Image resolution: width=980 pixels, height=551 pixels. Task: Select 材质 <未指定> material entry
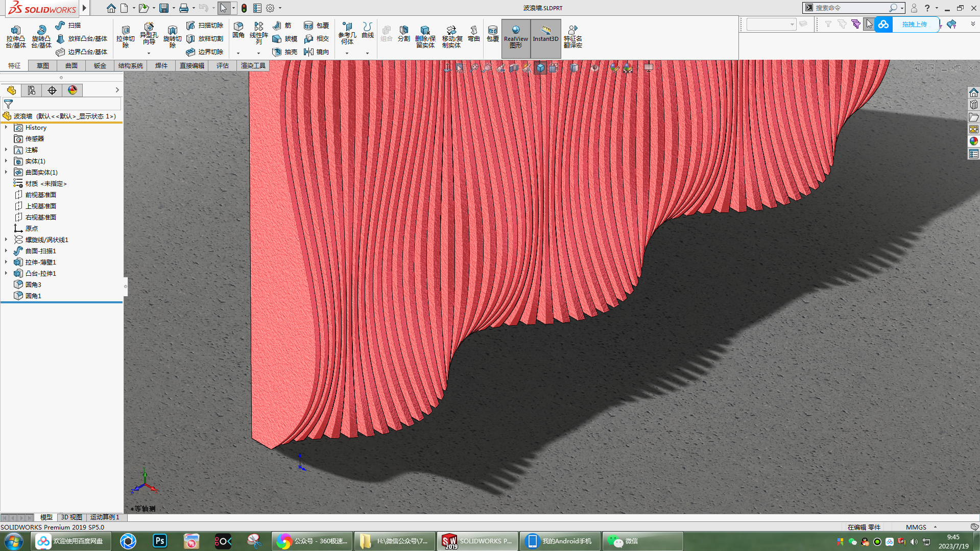point(46,183)
